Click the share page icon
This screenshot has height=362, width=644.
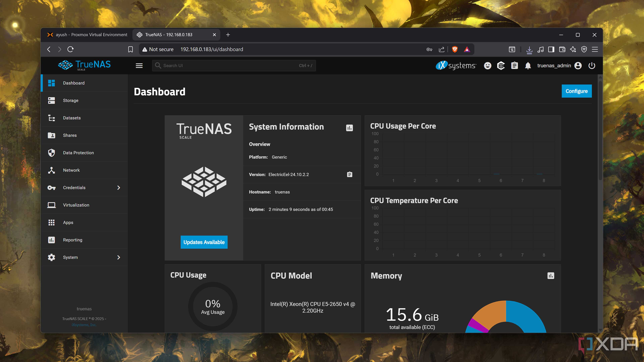442,49
